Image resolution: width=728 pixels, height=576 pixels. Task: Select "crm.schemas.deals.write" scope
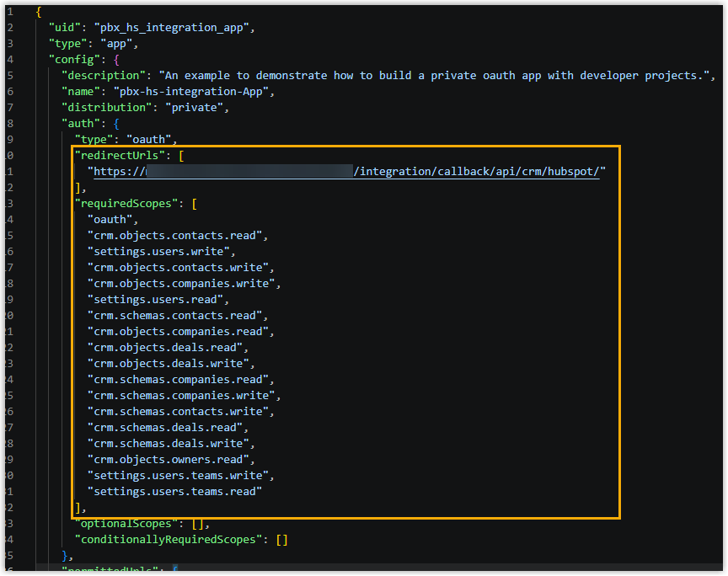pyautogui.click(x=169, y=444)
